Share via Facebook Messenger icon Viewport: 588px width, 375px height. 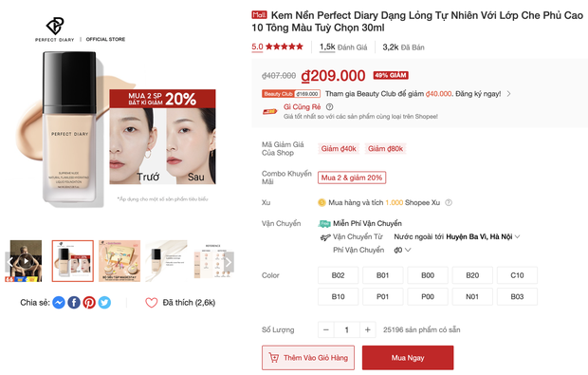tap(59, 303)
